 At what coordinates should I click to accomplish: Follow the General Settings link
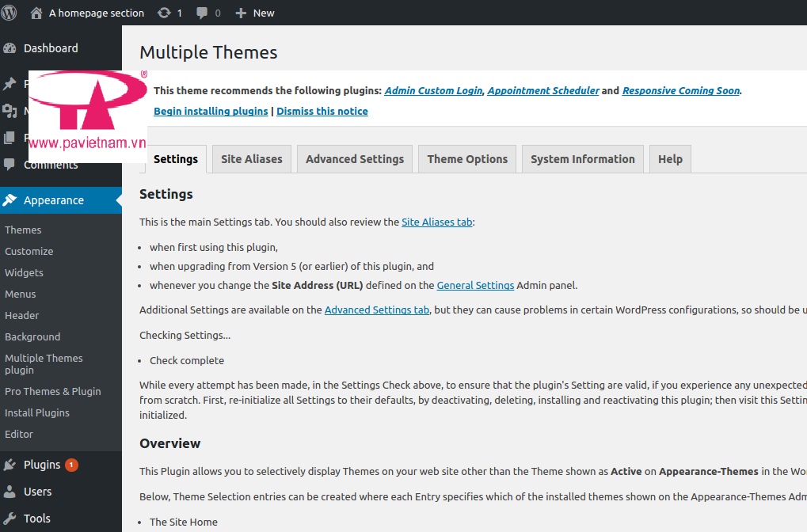point(475,286)
